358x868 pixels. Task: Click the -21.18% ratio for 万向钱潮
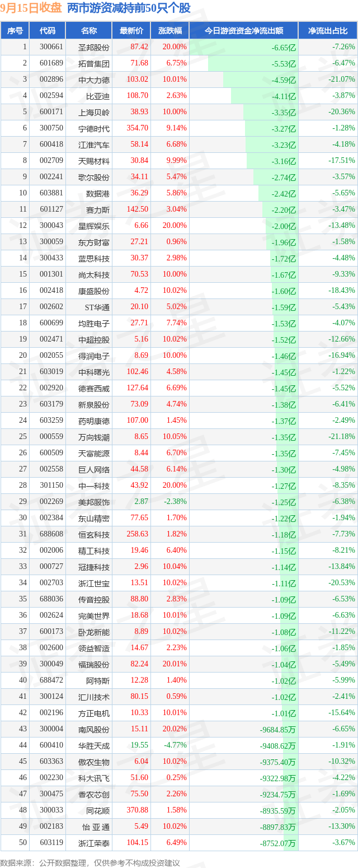pyautogui.click(x=343, y=437)
